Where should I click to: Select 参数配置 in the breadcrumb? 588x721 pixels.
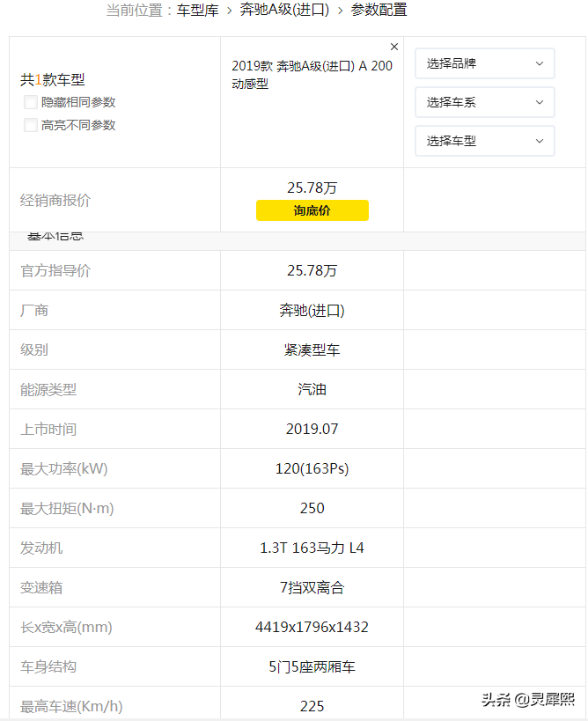[379, 11]
